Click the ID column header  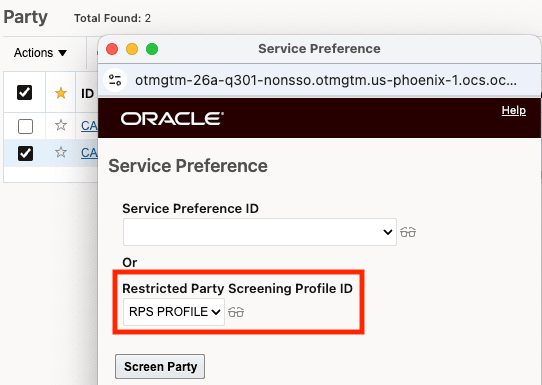(x=87, y=93)
